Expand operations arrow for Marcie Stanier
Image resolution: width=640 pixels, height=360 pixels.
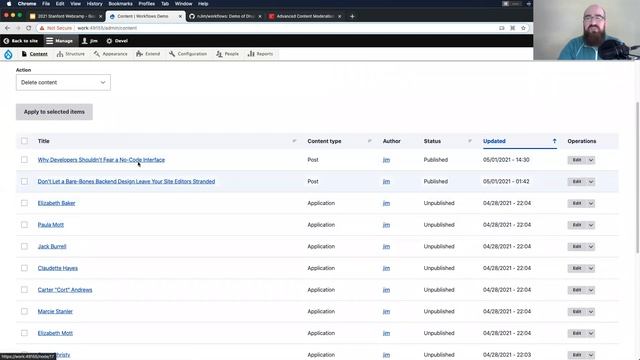pyautogui.click(x=591, y=311)
